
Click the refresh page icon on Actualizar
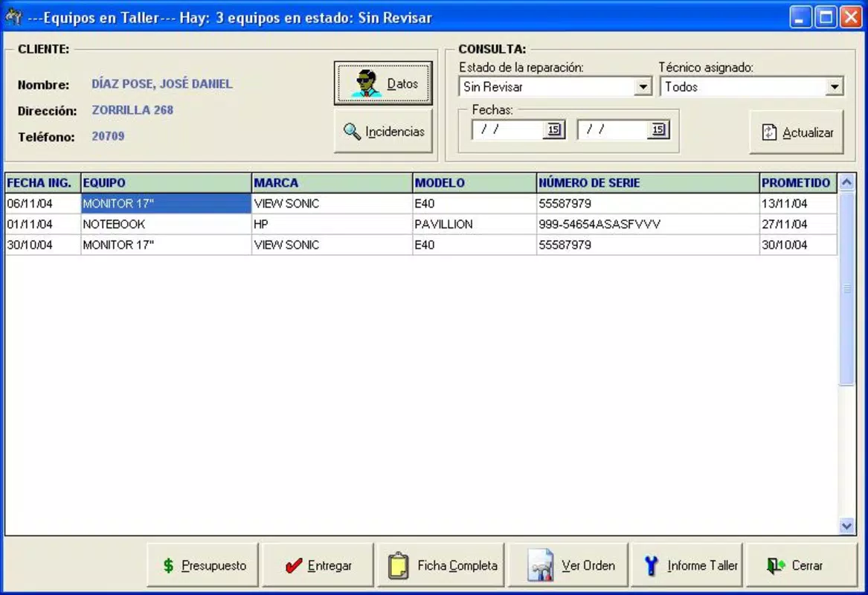tap(769, 132)
